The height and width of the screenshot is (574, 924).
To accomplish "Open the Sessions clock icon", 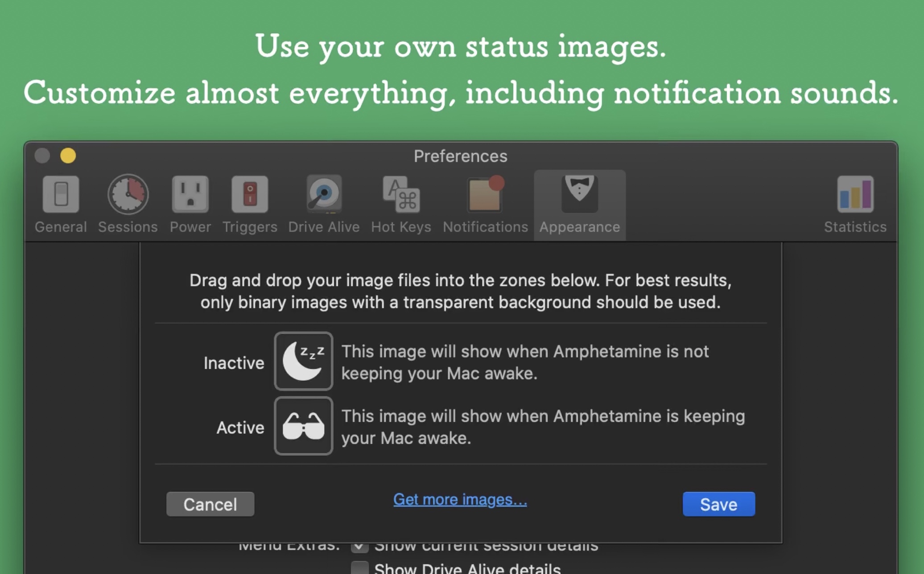I will click(128, 194).
